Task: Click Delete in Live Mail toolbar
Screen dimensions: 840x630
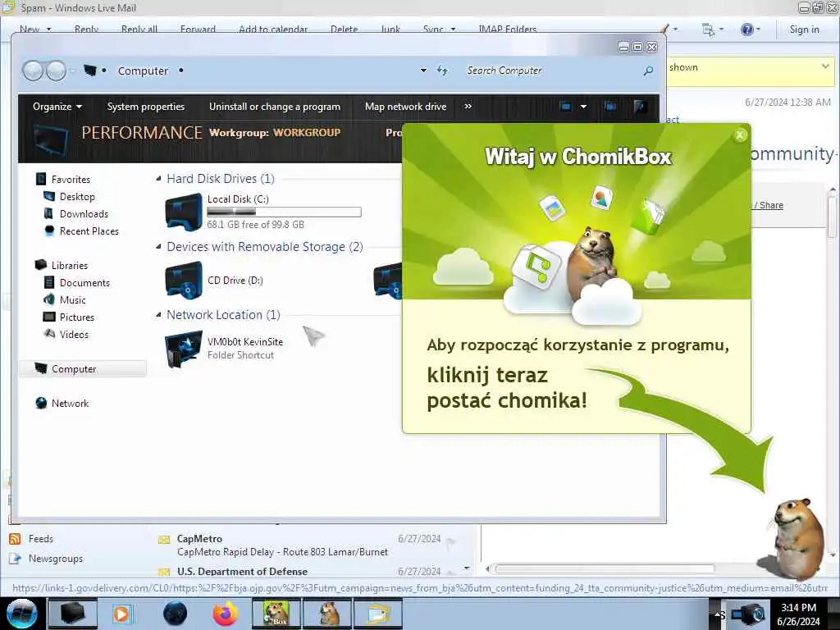Action: [x=344, y=30]
